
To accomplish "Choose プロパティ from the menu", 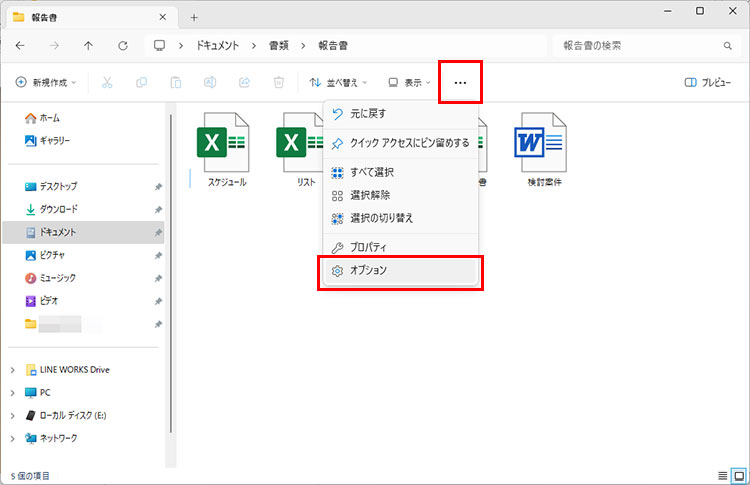I will [x=401, y=247].
